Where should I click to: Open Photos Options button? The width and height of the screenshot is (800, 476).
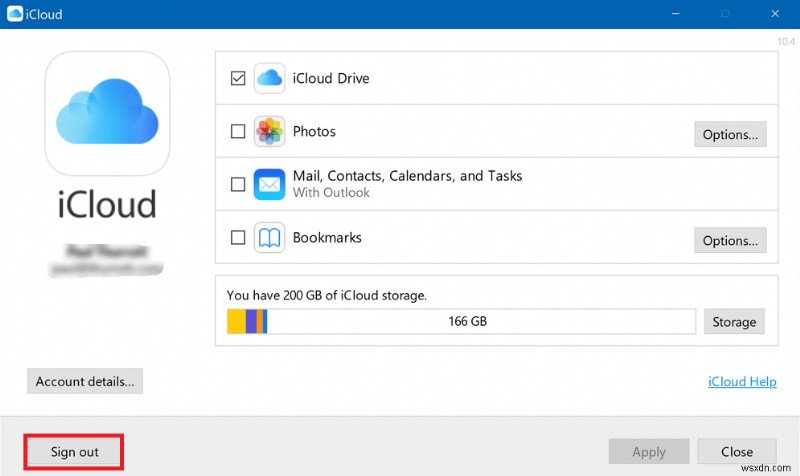click(730, 134)
